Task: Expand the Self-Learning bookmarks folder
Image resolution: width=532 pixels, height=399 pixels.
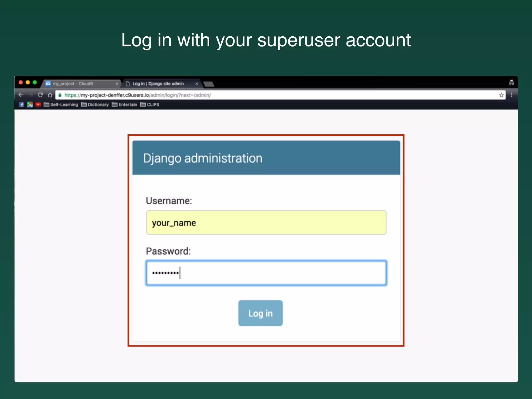Action: click(x=61, y=104)
